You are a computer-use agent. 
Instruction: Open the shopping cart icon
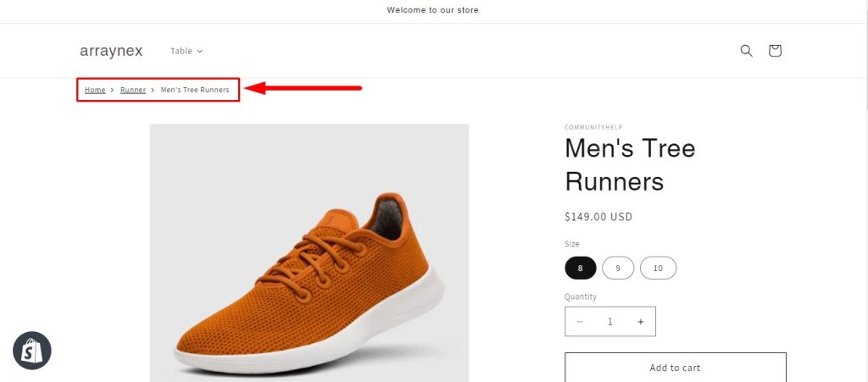click(774, 51)
